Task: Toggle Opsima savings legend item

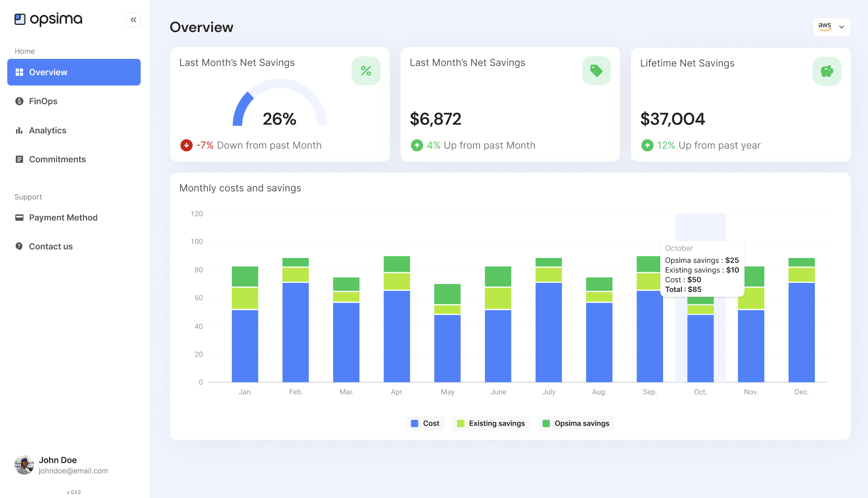Action: pos(576,423)
